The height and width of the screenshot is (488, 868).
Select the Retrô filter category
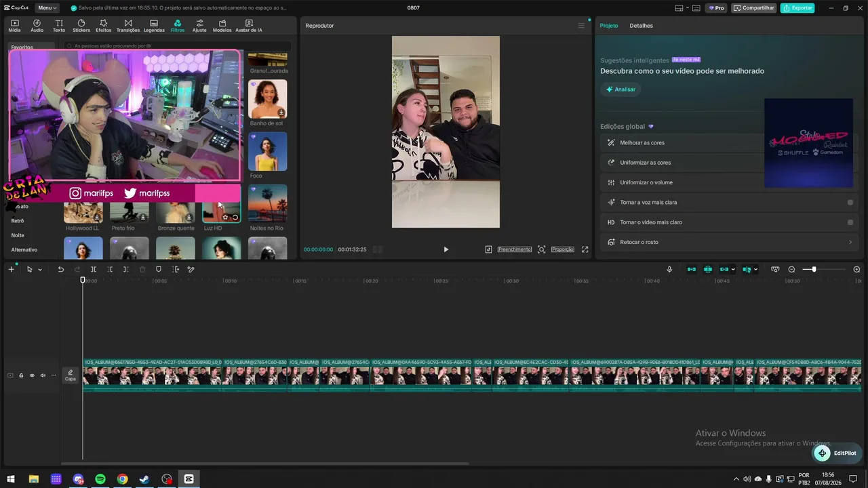tap(18, 221)
